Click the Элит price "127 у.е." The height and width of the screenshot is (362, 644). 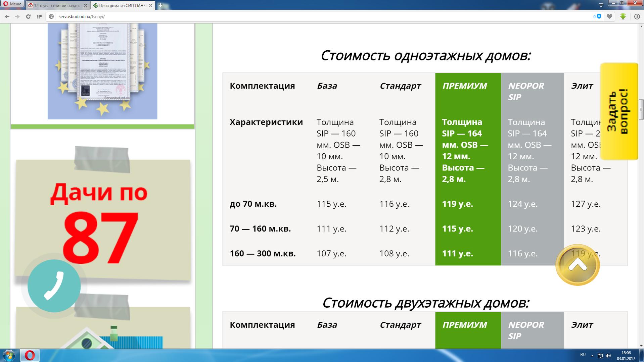(586, 204)
